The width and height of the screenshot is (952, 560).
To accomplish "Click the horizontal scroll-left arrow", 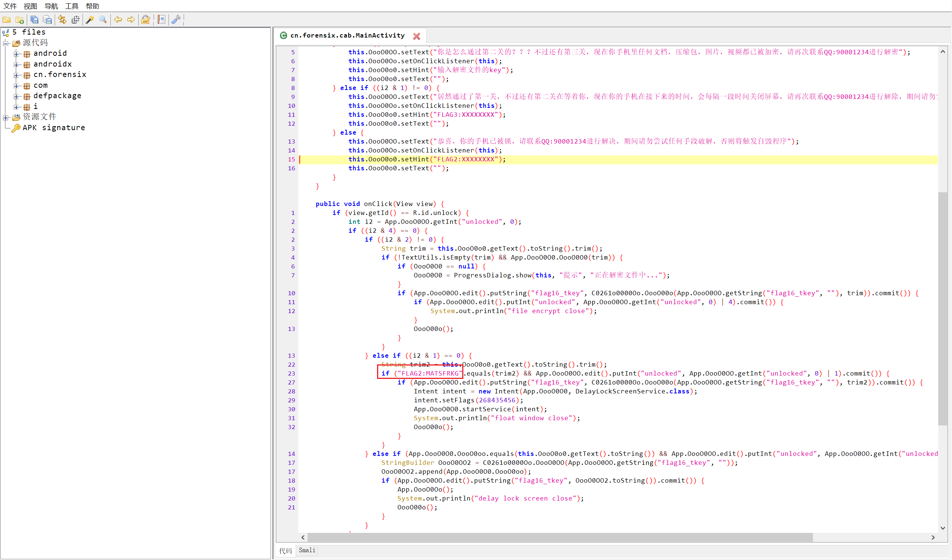I will [x=303, y=537].
